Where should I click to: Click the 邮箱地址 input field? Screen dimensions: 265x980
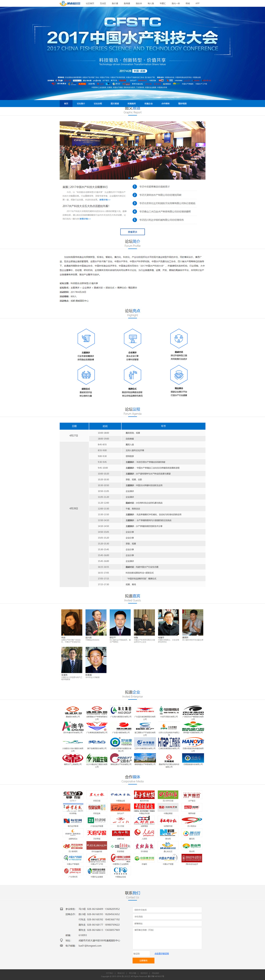(167, 924)
